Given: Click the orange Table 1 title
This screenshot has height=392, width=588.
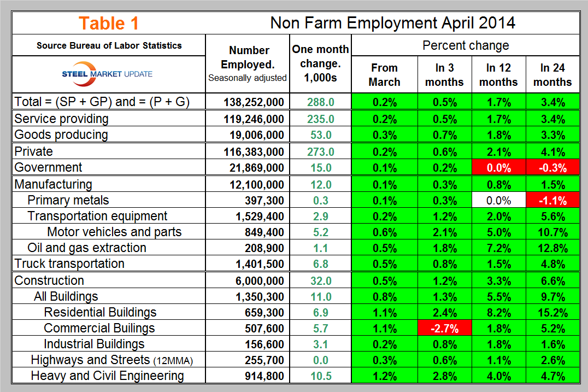Looking at the screenshot, I should (x=108, y=24).
